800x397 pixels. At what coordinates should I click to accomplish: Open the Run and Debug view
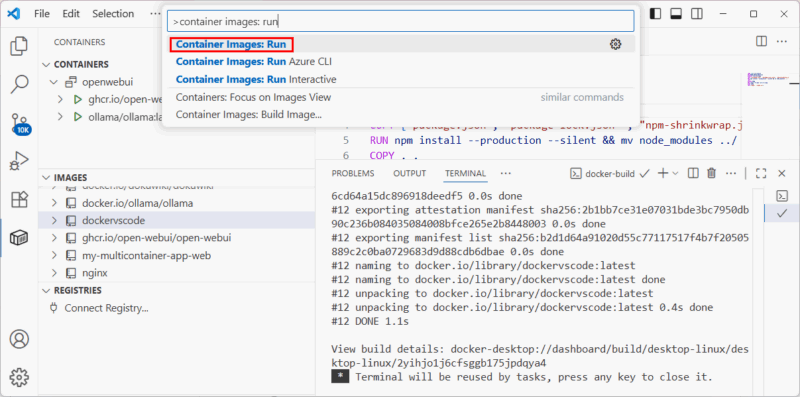coord(19,161)
